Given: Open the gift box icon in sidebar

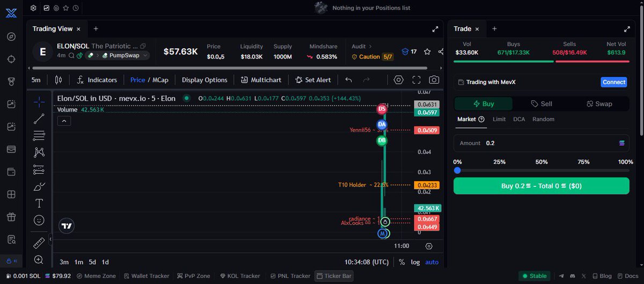Looking at the screenshot, I should pos(11,217).
